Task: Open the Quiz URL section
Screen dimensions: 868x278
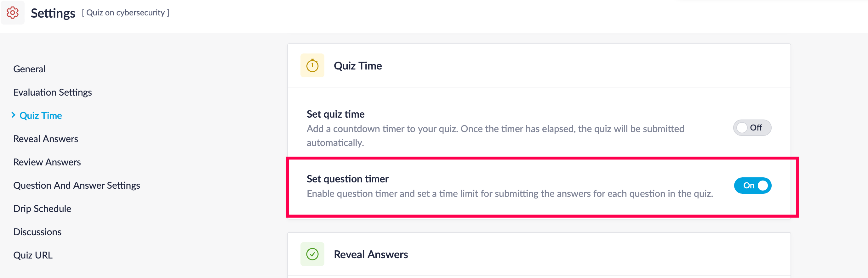Action: click(x=33, y=255)
